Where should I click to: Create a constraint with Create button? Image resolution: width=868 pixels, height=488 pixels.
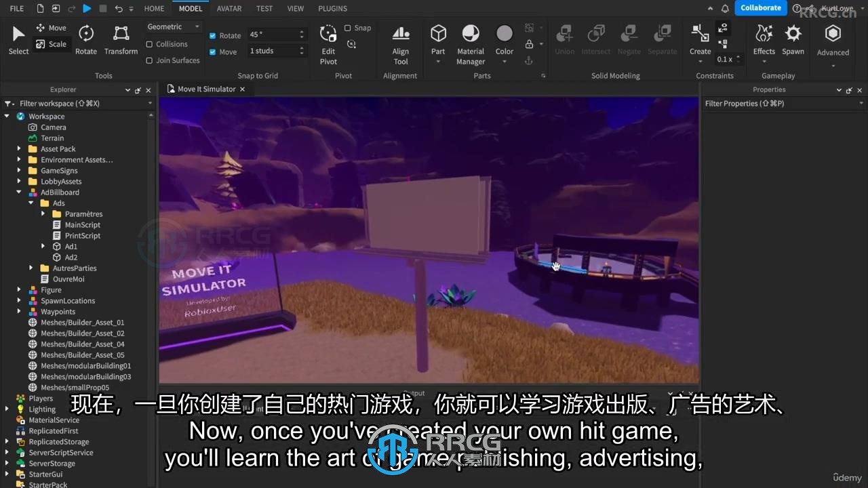700,40
